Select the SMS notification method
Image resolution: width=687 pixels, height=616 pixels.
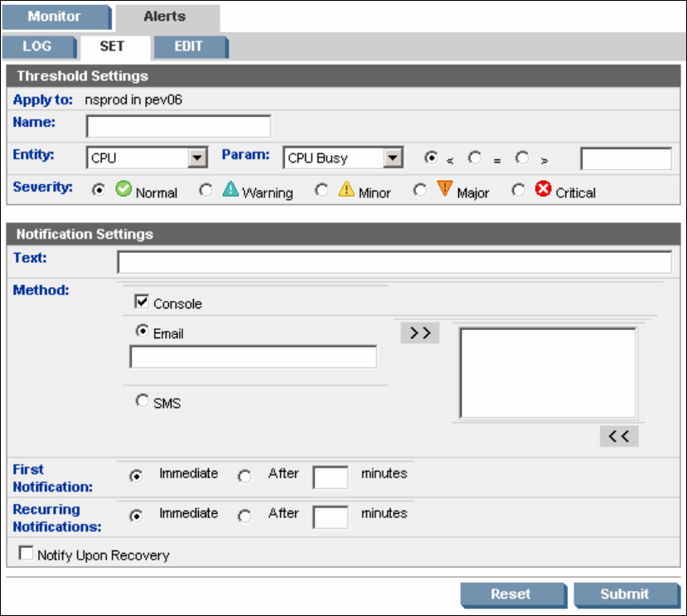141,400
